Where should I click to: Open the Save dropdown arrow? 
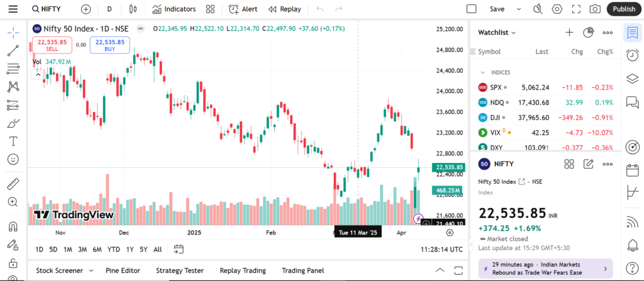[518, 9]
